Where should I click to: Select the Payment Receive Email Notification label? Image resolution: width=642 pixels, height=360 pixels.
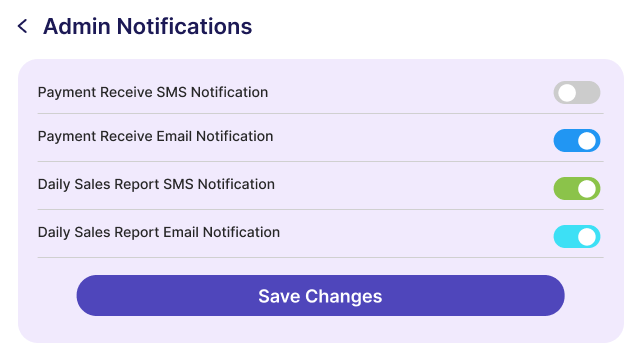pos(155,136)
